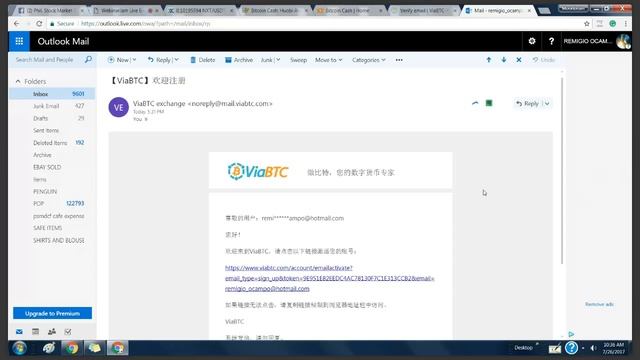Open the Chrome menu (three dots)
Screen dimensions: 640x360
click(x=625, y=24)
